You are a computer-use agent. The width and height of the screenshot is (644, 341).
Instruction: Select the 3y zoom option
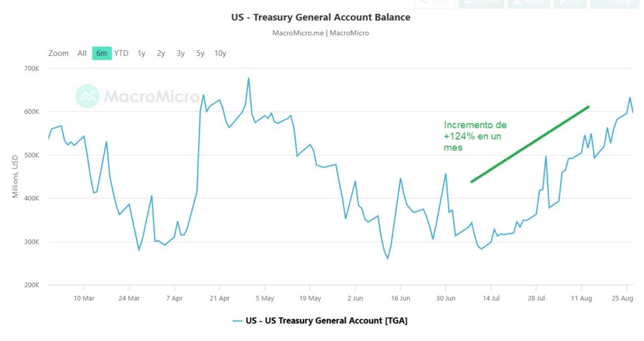click(x=180, y=53)
